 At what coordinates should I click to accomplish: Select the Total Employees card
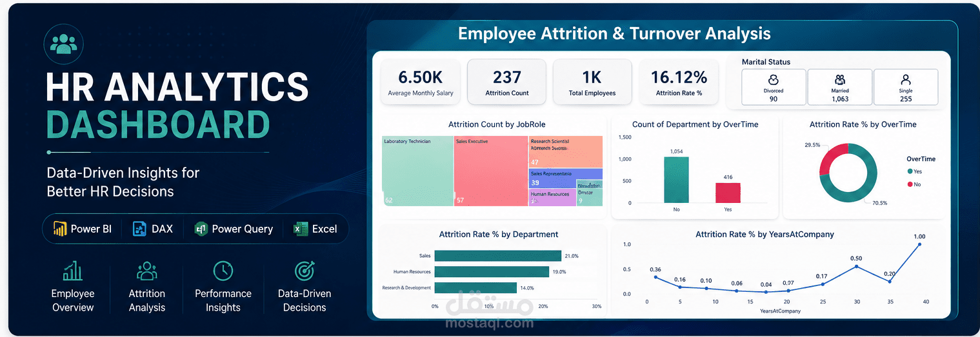point(592,82)
